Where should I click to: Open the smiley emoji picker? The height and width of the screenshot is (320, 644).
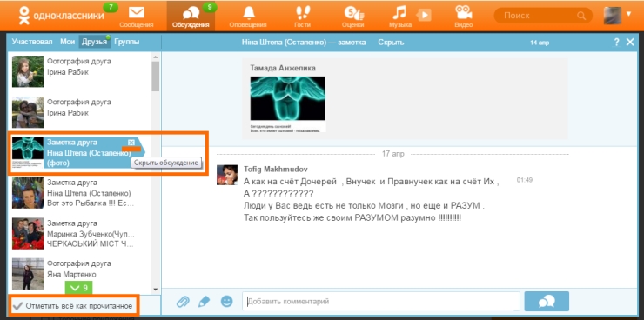[226, 302]
